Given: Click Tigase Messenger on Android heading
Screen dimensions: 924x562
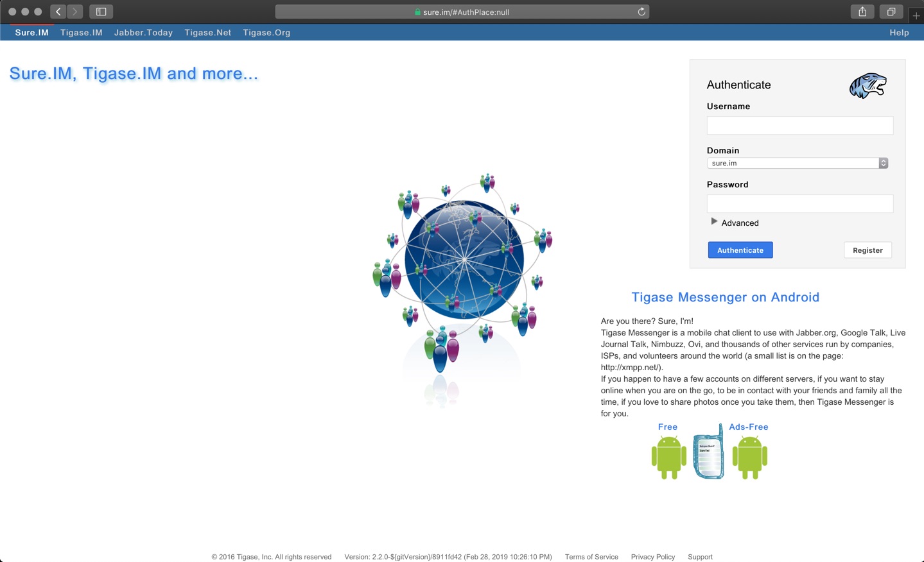Looking at the screenshot, I should pyautogui.click(x=726, y=297).
